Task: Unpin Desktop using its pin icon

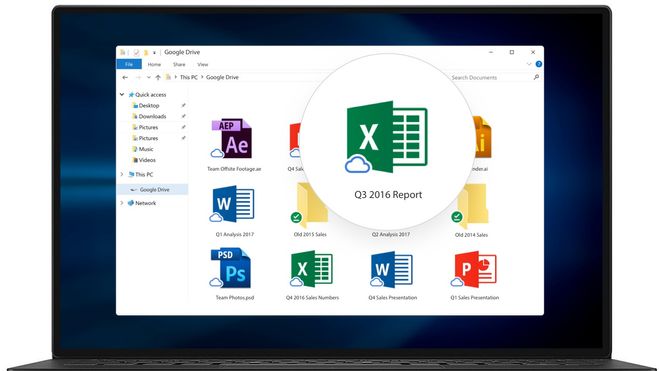Action: pos(183,105)
